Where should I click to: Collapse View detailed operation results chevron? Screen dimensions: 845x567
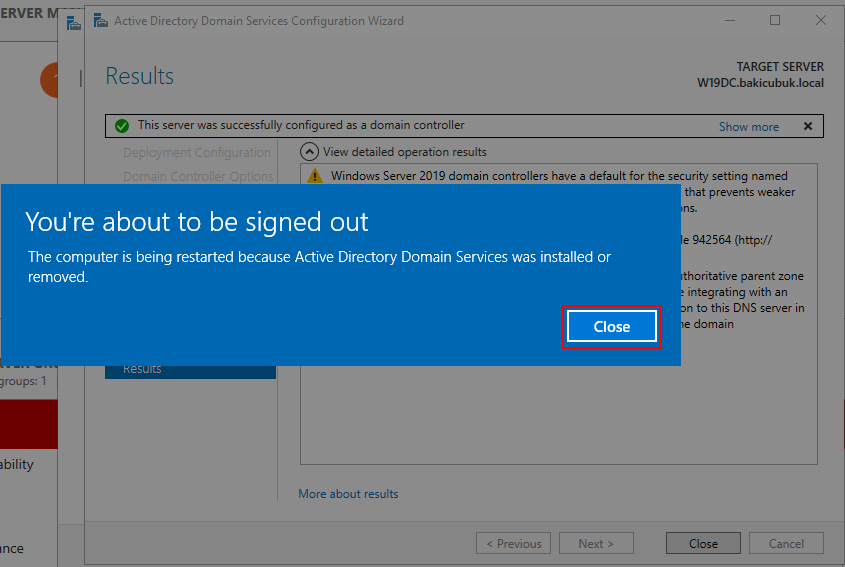(309, 152)
